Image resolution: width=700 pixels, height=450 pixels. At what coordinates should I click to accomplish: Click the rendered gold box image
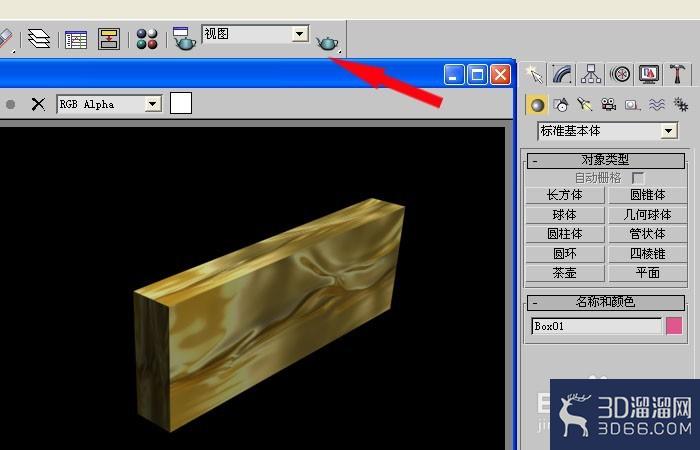tap(269, 314)
